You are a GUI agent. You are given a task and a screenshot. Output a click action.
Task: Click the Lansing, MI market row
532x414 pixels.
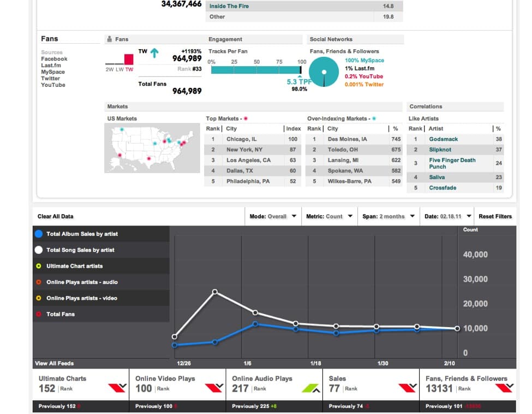pyautogui.click(x=354, y=160)
